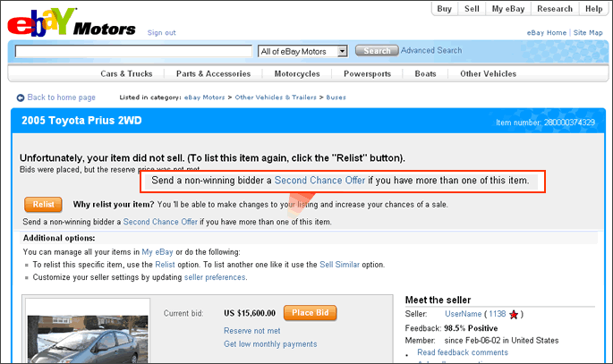Click the Prius car thumbnail image
Screen dimensions: 613x364
pyautogui.click(x=75, y=338)
